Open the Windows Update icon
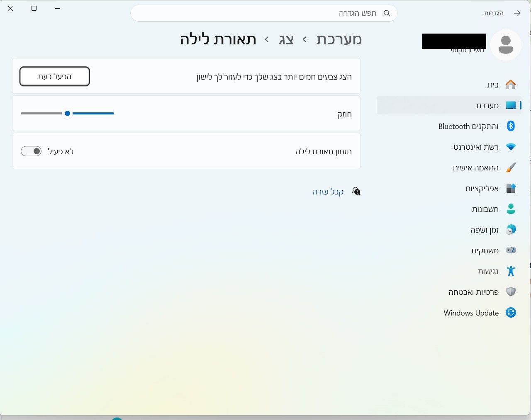 [x=511, y=313]
